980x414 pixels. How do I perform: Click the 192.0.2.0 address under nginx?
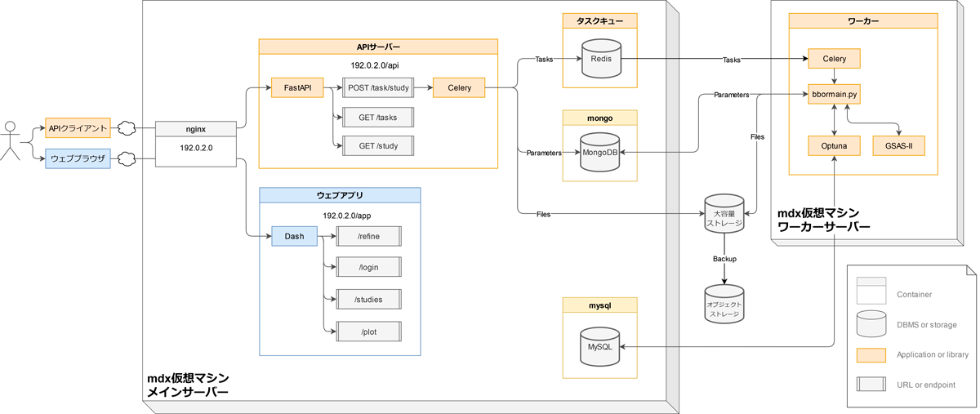point(195,149)
